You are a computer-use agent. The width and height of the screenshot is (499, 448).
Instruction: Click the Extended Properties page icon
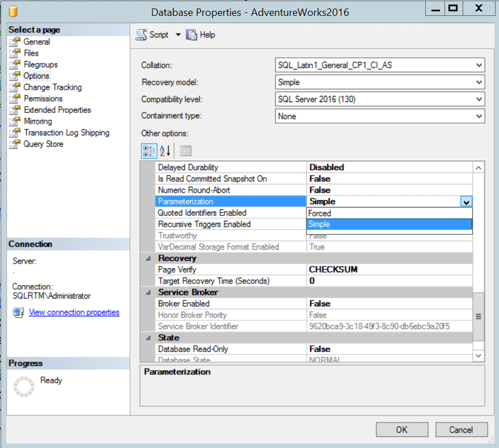[15, 110]
